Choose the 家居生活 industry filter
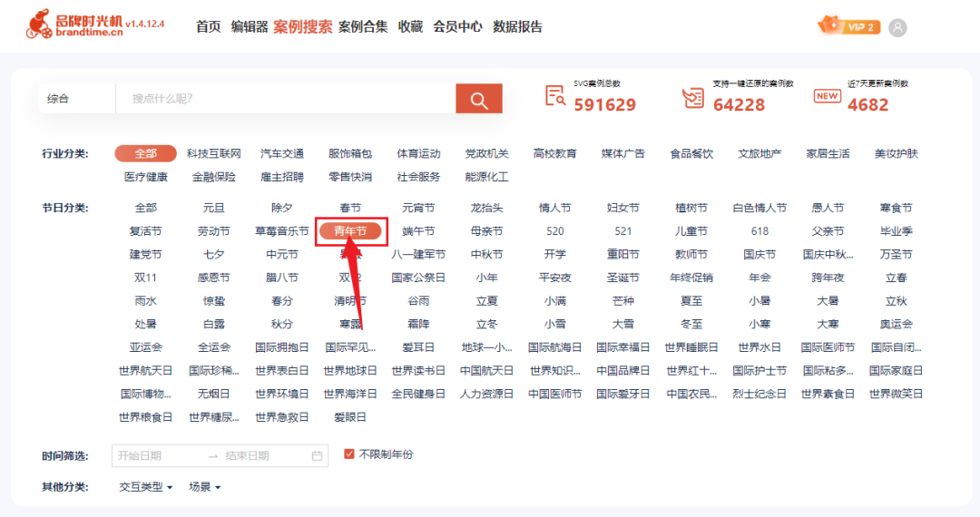 828,153
